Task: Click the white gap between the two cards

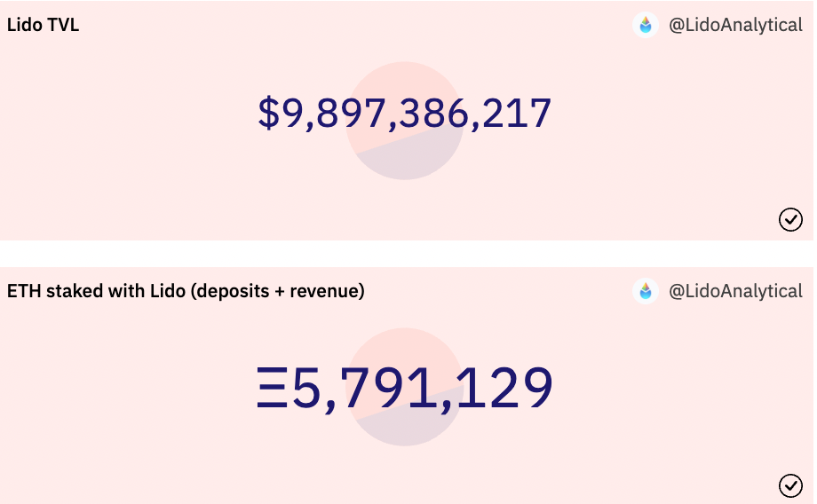Action: point(408,253)
